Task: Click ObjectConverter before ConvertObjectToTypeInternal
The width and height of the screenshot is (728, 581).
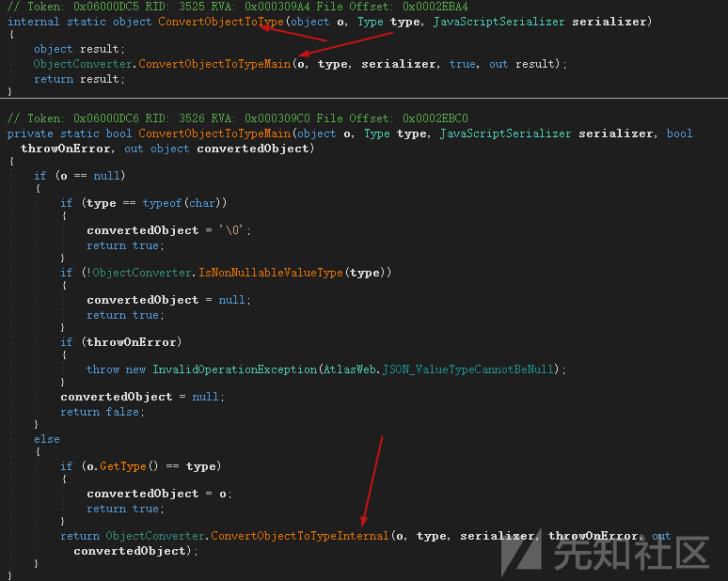Action: pyautogui.click(x=155, y=536)
